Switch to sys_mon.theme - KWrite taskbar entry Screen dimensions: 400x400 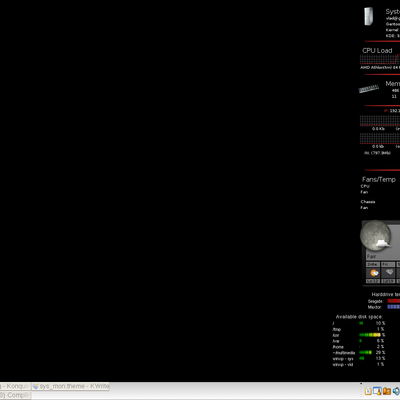click(71, 386)
